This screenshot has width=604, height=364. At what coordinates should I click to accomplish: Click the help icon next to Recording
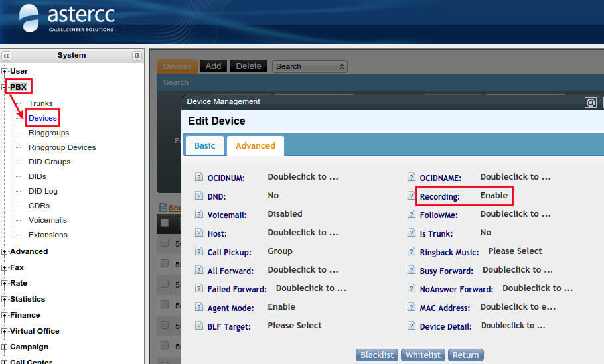click(412, 196)
